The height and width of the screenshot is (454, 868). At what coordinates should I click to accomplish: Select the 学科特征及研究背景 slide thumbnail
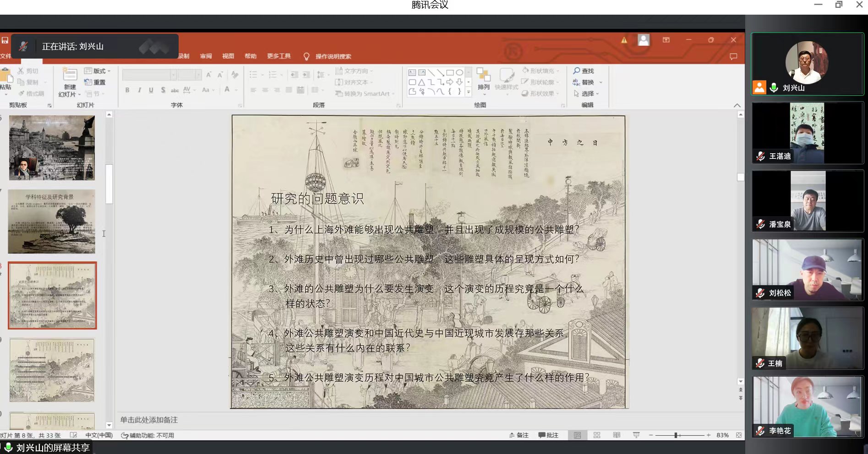click(x=52, y=222)
